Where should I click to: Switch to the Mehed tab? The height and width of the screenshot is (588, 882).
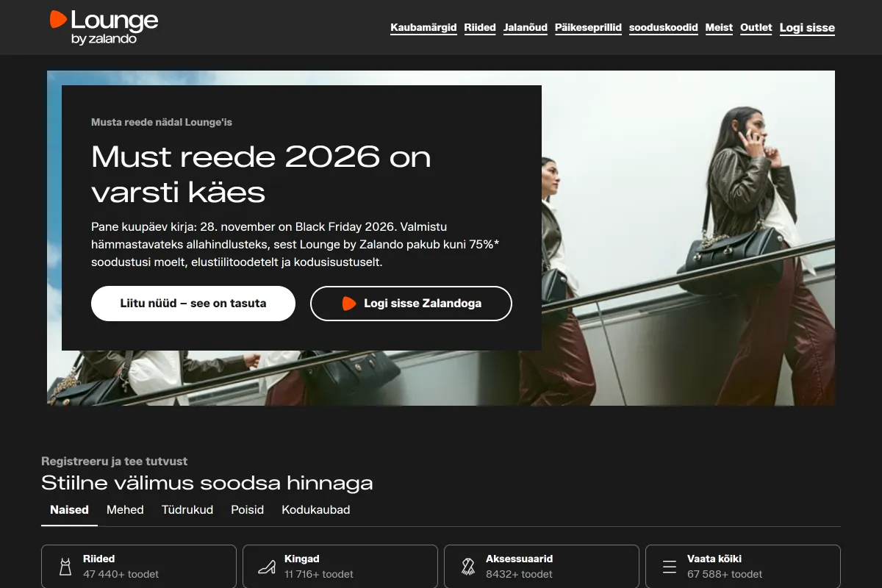pos(125,510)
